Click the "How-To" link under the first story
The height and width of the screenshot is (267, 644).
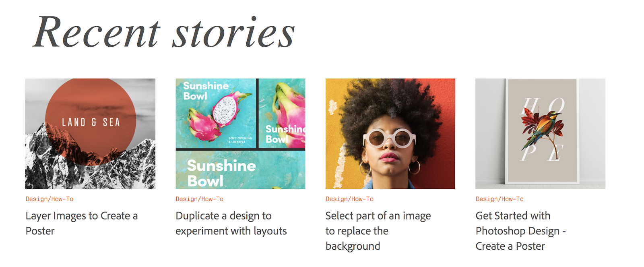[62, 199]
